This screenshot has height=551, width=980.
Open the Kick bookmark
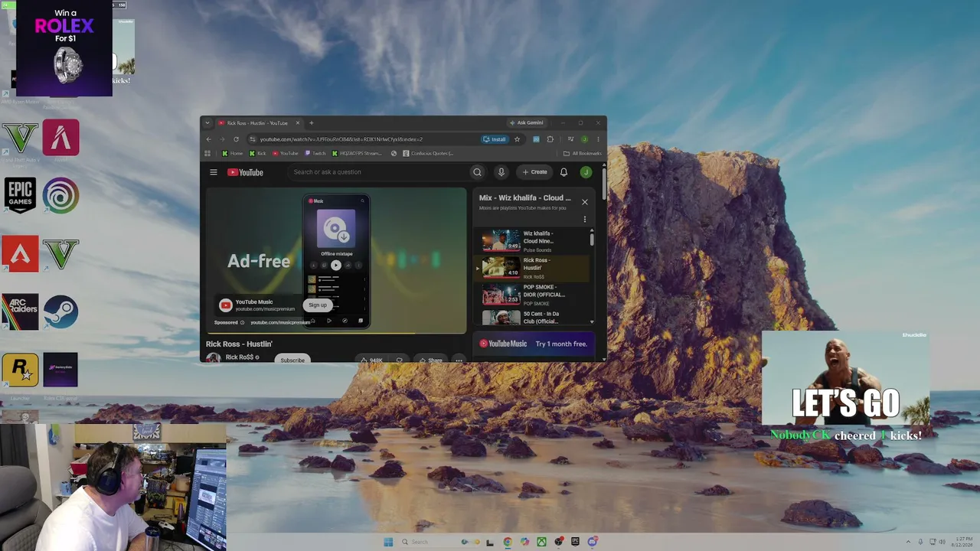tap(257, 153)
